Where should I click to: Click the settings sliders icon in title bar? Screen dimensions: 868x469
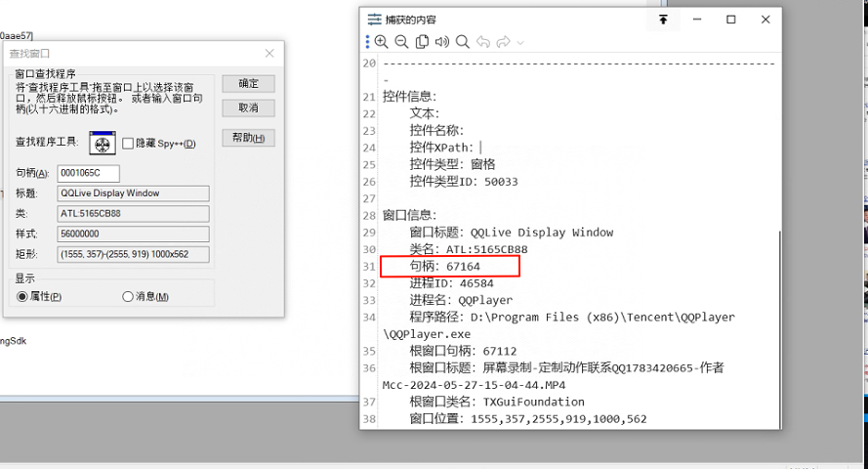coord(375,20)
